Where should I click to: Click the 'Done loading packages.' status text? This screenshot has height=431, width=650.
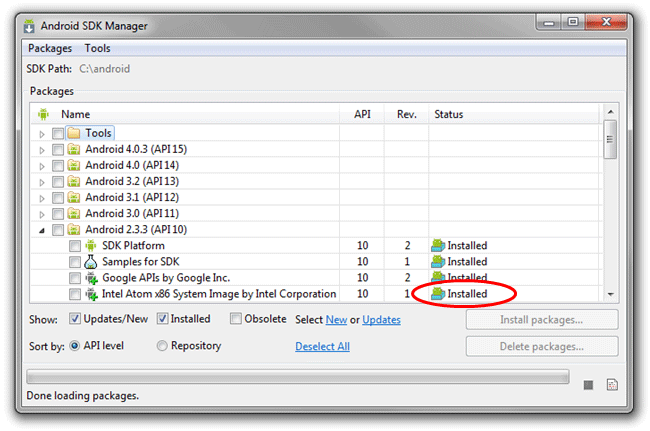[x=82, y=396]
